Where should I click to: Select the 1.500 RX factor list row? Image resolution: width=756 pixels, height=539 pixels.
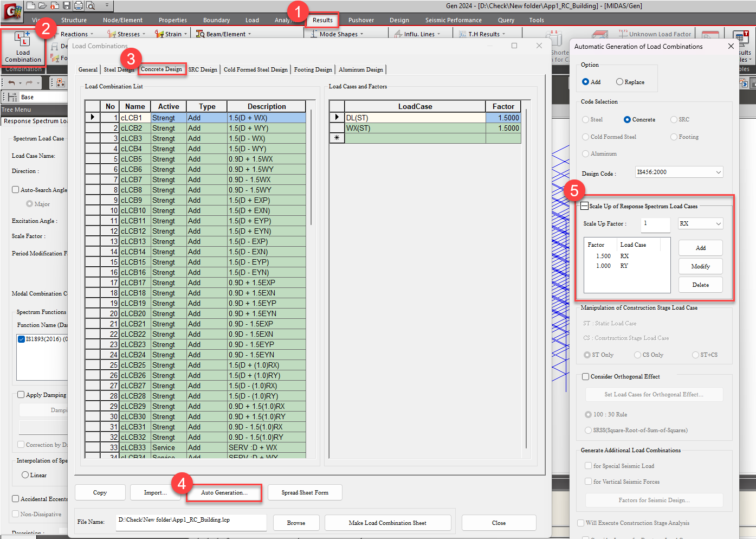click(623, 256)
